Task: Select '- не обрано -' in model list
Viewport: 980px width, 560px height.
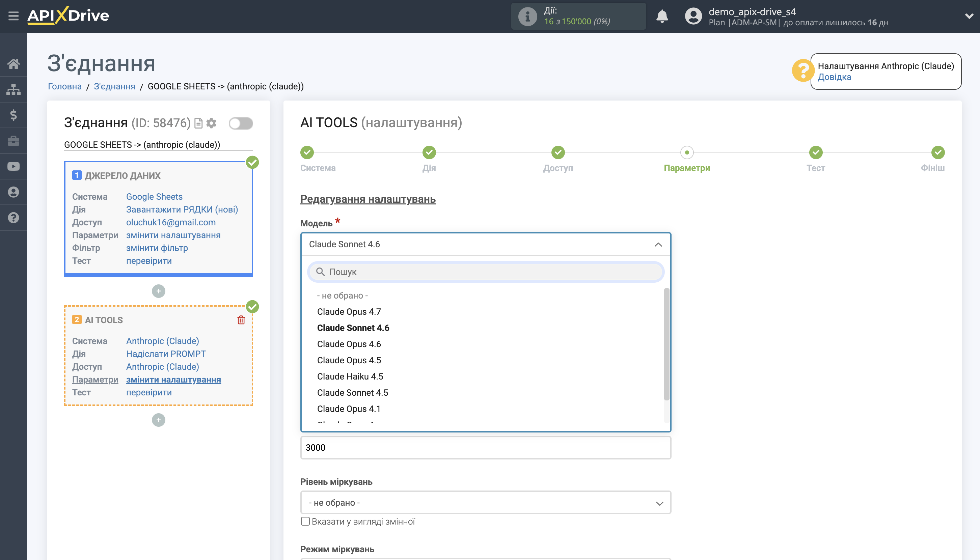Action: (343, 296)
